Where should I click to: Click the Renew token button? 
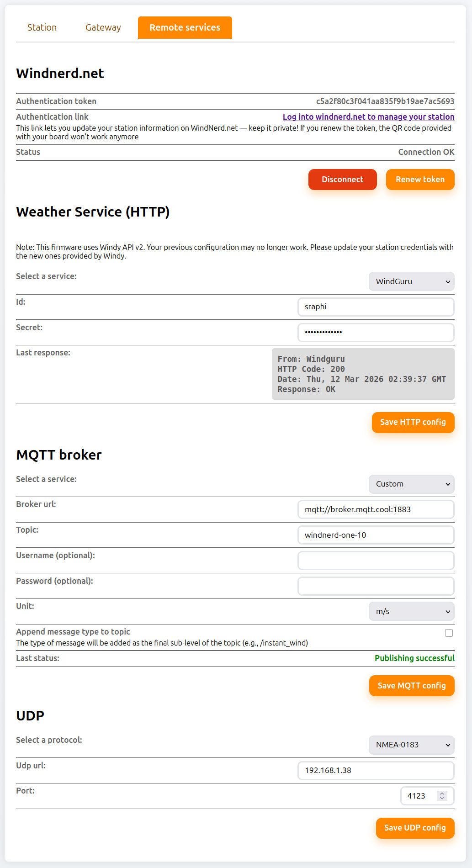(x=420, y=180)
